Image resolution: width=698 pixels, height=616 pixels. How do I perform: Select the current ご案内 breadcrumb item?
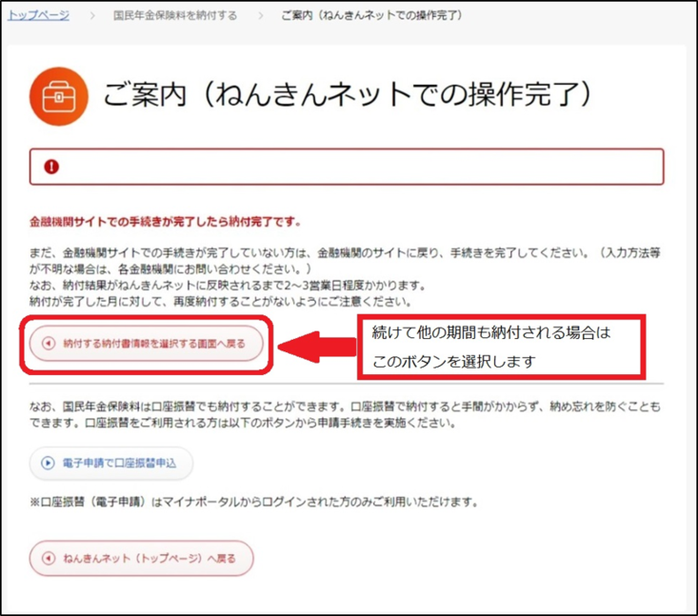(x=372, y=16)
